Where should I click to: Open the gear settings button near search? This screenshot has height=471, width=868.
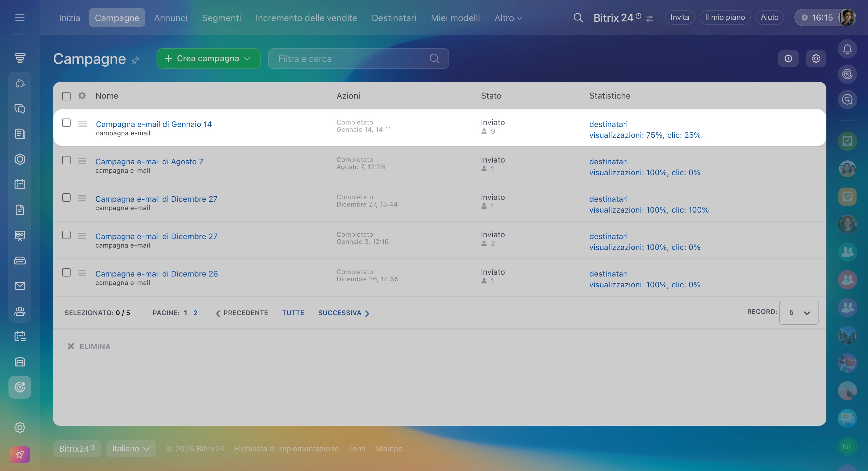coord(816,58)
